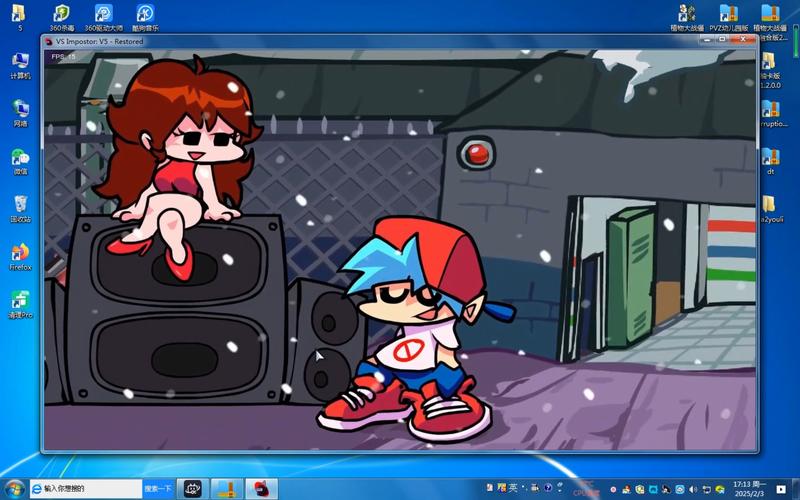The height and width of the screenshot is (500, 800).
Task: Open volume speaker tray icon
Action: point(693,489)
